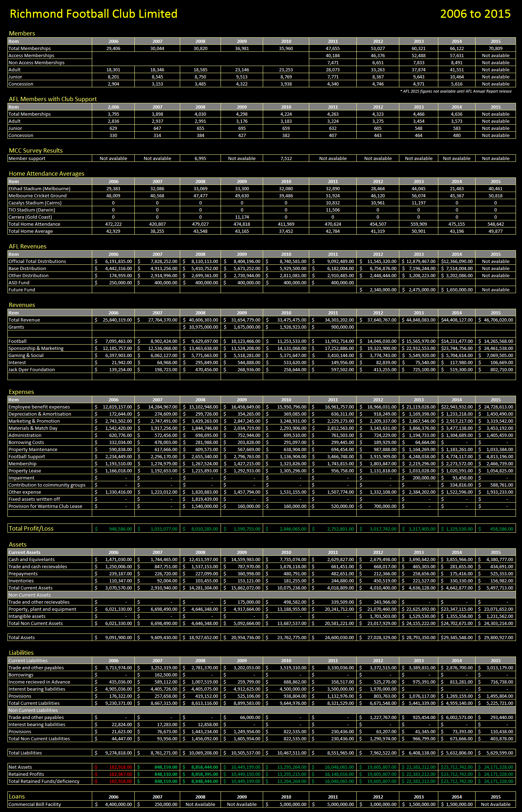Select the 'Income recieved in Advance' row label

click(x=39, y=682)
